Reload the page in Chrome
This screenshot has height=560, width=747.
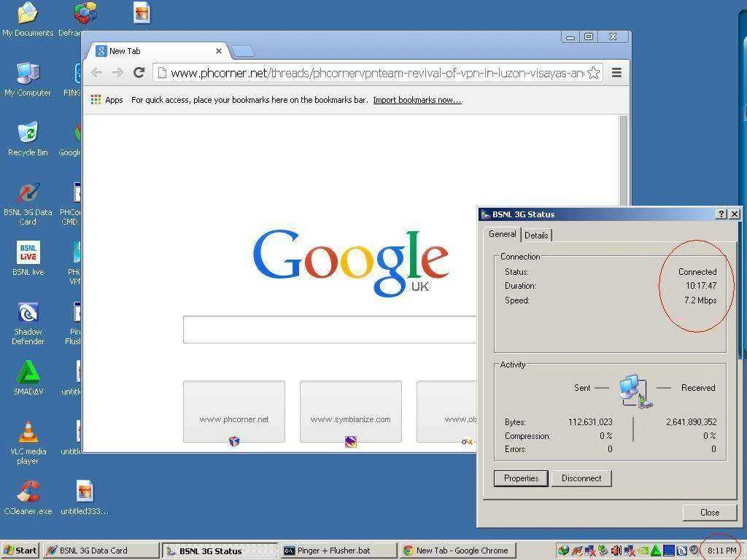(139, 73)
